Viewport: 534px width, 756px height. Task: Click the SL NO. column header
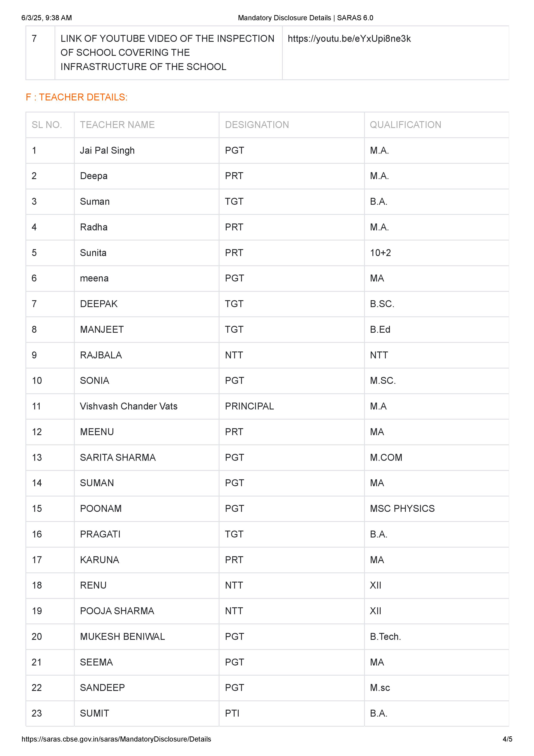click(x=47, y=125)
